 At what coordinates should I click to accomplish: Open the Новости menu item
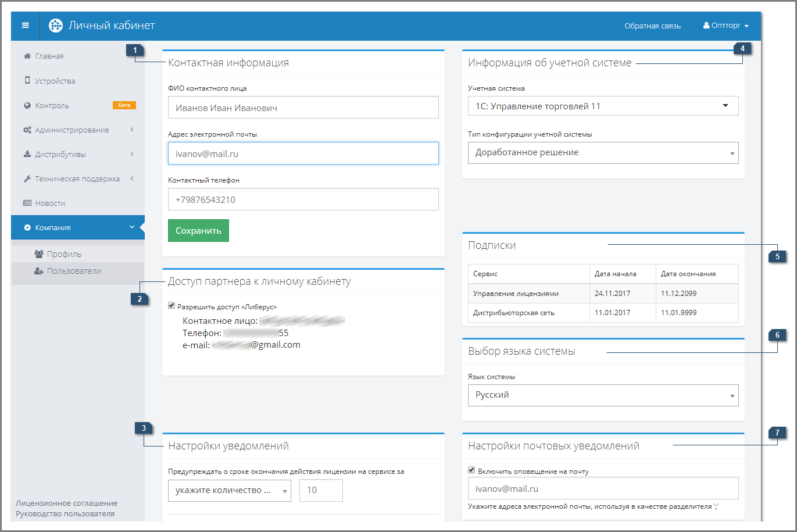[x=78, y=203]
